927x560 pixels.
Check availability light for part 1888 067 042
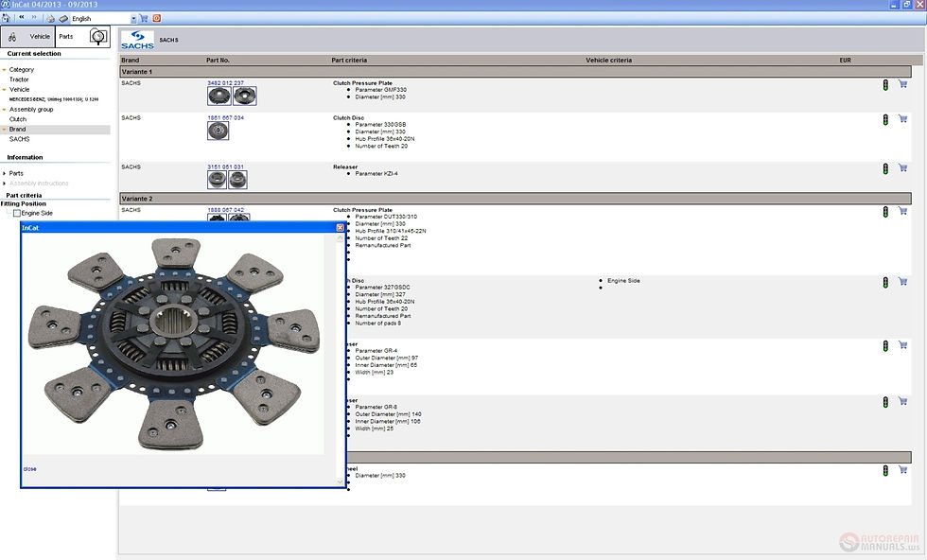pyautogui.click(x=885, y=212)
